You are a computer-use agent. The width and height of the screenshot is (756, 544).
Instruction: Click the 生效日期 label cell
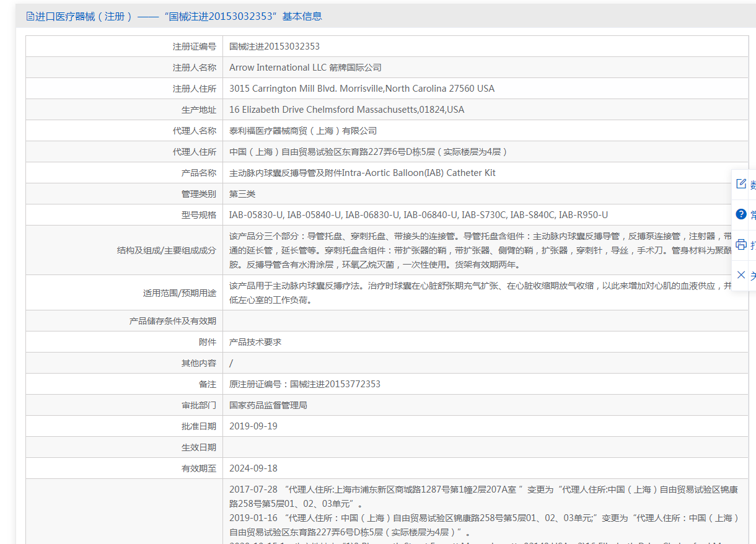click(x=124, y=447)
